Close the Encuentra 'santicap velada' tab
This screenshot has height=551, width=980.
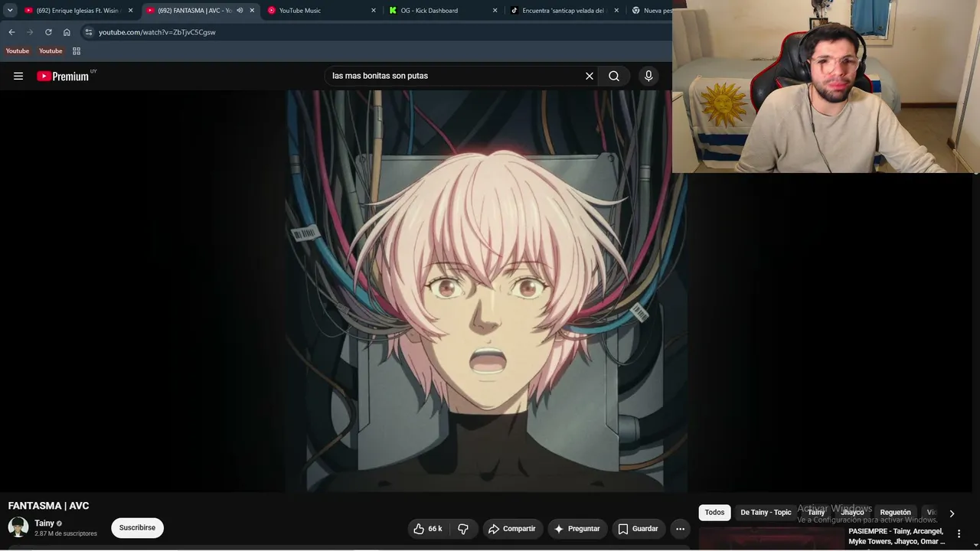tap(616, 11)
